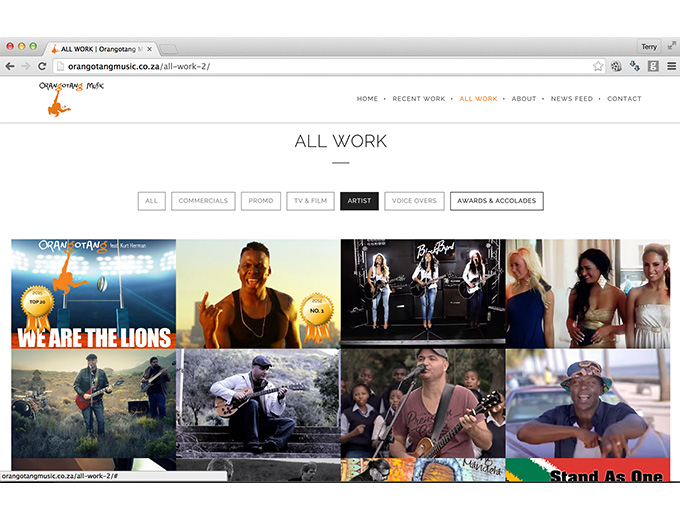Open the Chrome hamburger menu
Screen dimensions: 680x510
click(x=671, y=66)
